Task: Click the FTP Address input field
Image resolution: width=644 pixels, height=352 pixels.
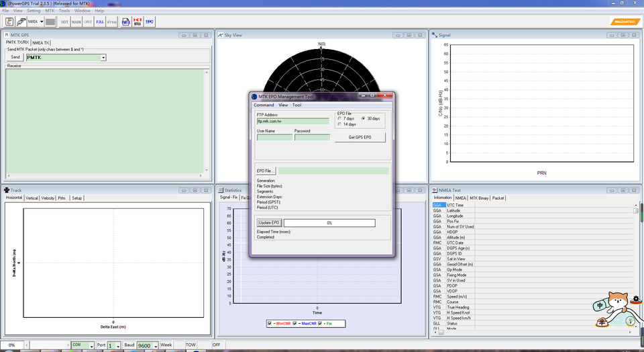Action: [292, 121]
